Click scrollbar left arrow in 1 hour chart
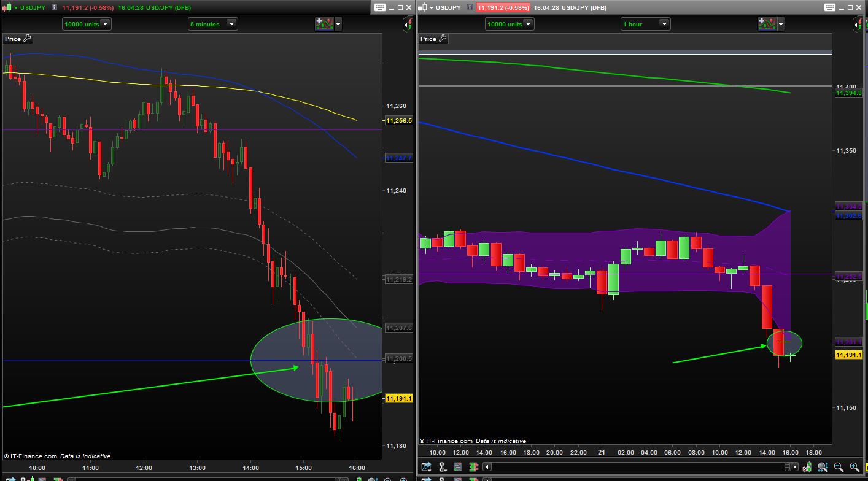 click(x=489, y=468)
